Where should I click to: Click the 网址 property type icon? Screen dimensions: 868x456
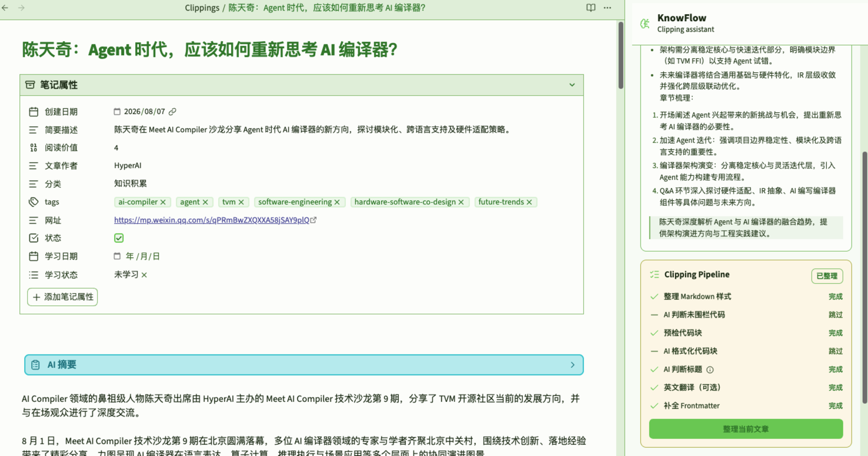[x=34, y=220]
